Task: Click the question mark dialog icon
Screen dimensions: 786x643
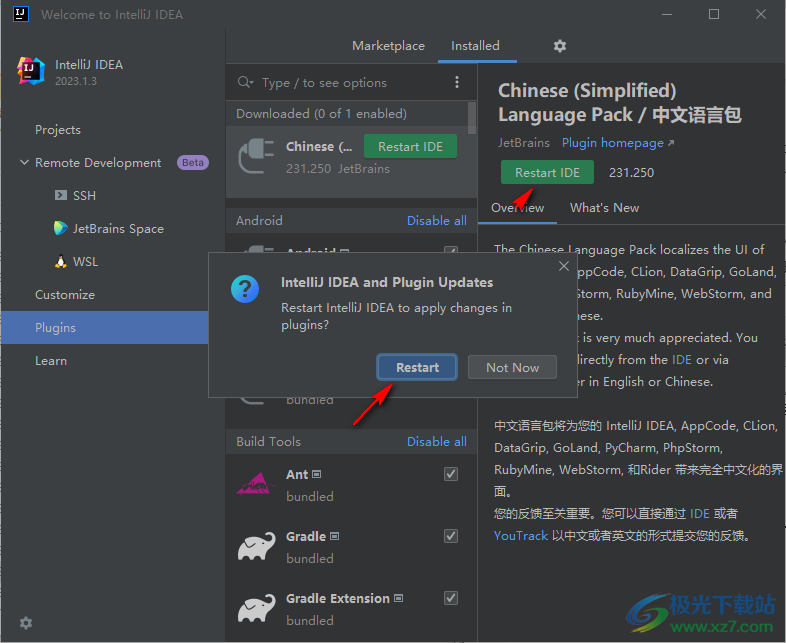Action: point(245,289)
